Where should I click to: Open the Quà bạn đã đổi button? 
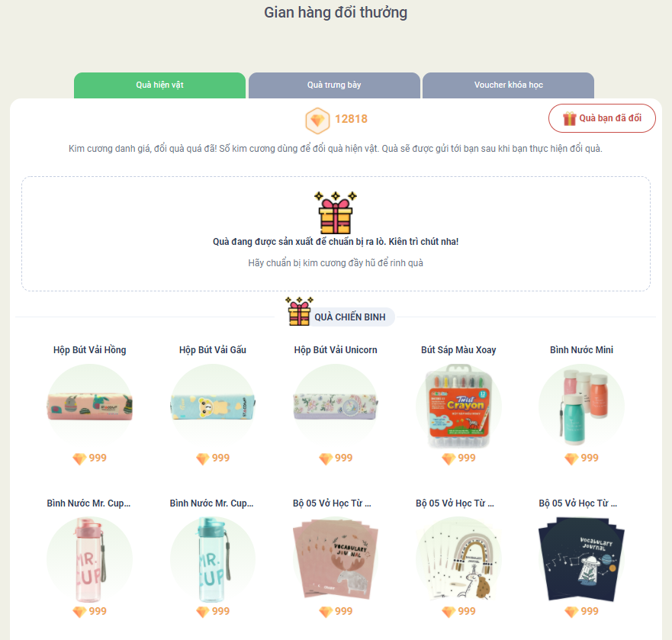coord(602,118)
